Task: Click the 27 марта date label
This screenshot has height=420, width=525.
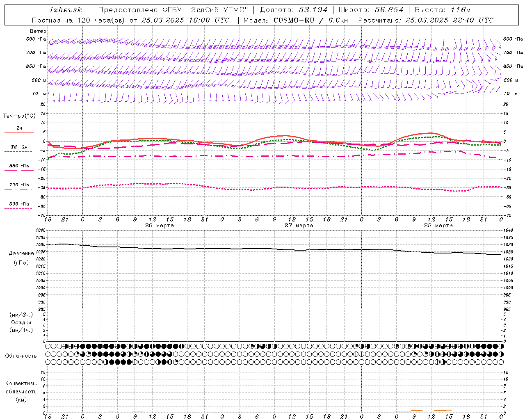Action: (x=299, y=226)
